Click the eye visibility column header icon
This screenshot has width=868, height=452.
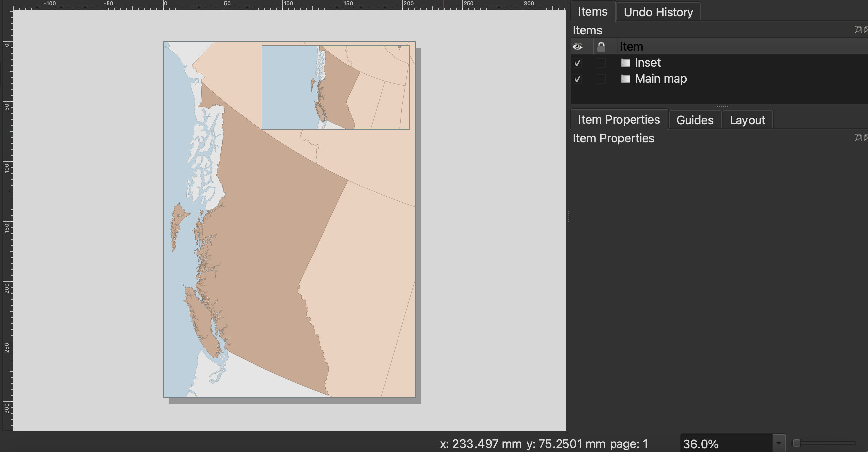click(x=577, y=46)
